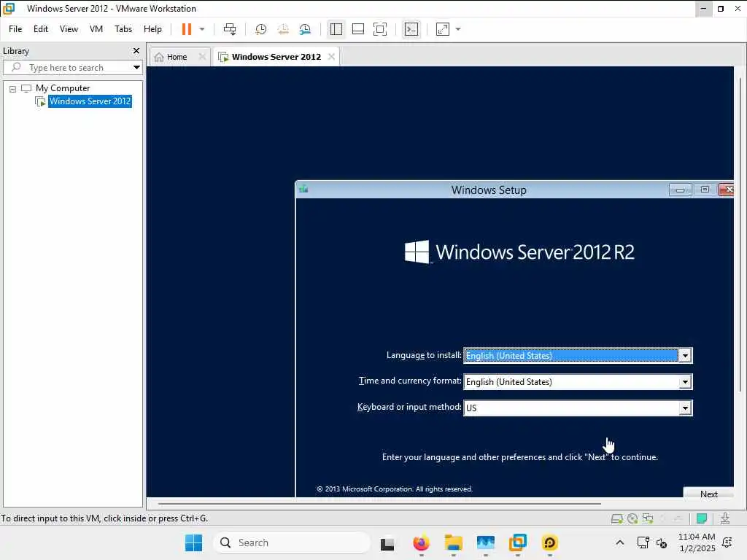Maximize the Windows Setup dialog
747x560 pixels.
pos(705,190)
